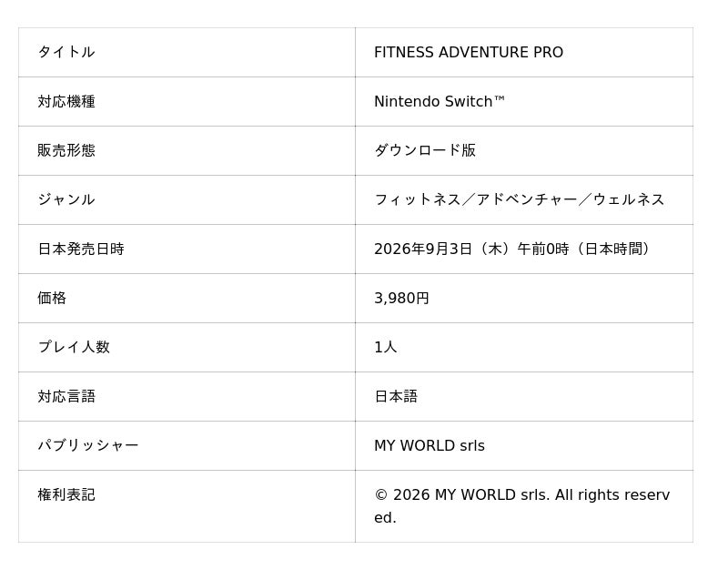Click the 権利表記 label
Image resolution: width=728 pixels, height=570 pixels.
(66, 494)
